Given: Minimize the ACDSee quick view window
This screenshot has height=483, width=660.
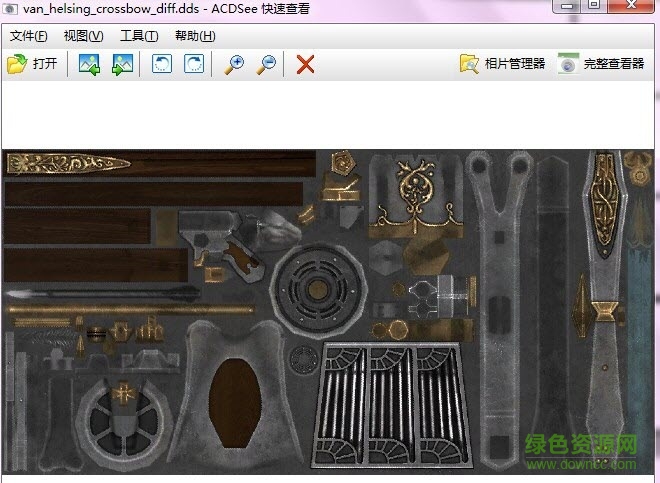Looking at the screenshot, I should click(x=565, y=6).
